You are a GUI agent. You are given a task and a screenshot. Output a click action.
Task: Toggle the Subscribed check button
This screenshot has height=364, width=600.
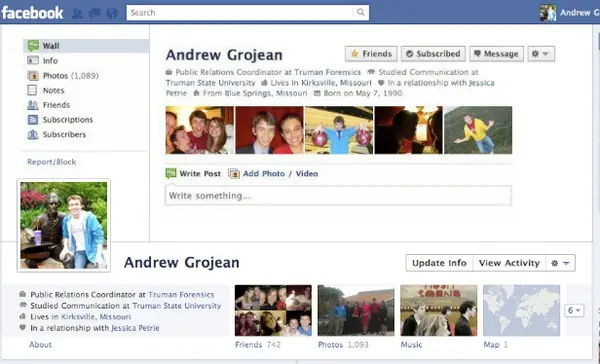tap(433, 54)
